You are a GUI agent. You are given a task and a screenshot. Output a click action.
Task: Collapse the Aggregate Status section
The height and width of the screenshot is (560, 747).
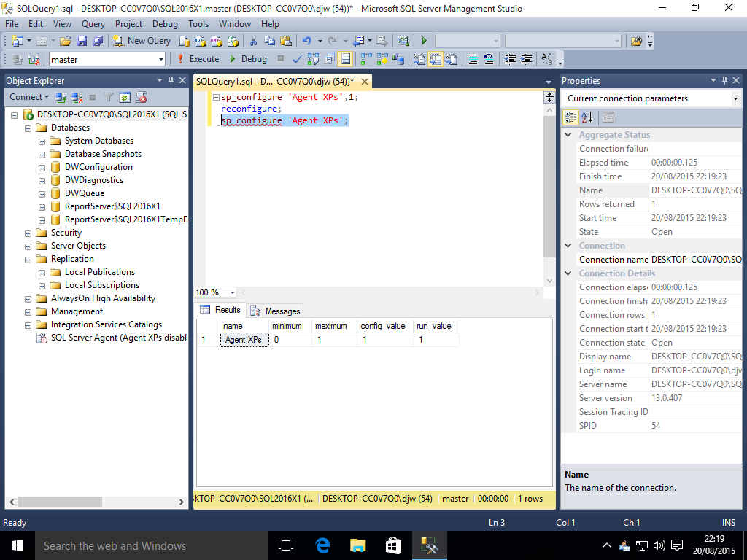pos(569,135)
